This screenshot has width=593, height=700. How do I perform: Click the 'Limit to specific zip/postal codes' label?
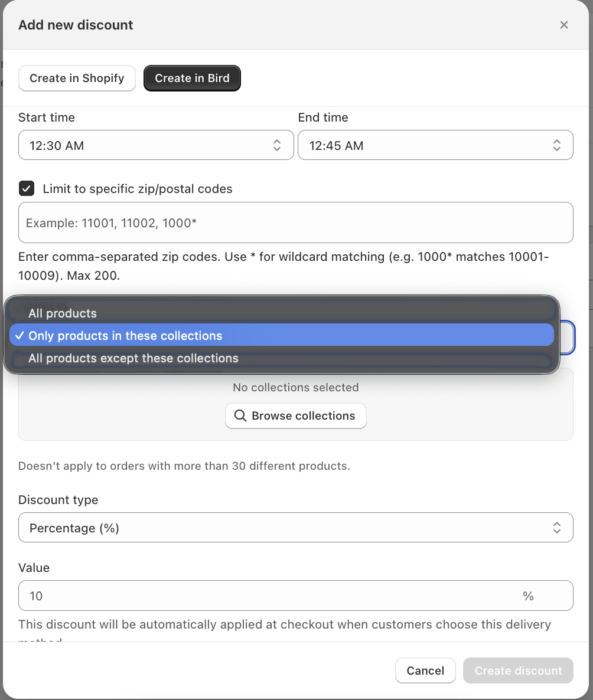pos(138,189)
